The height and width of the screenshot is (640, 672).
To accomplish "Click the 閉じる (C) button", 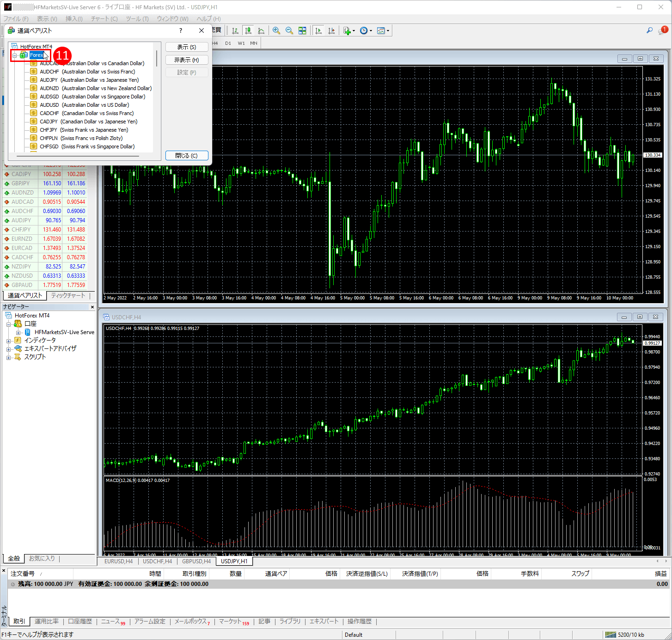I will [186, 156].
